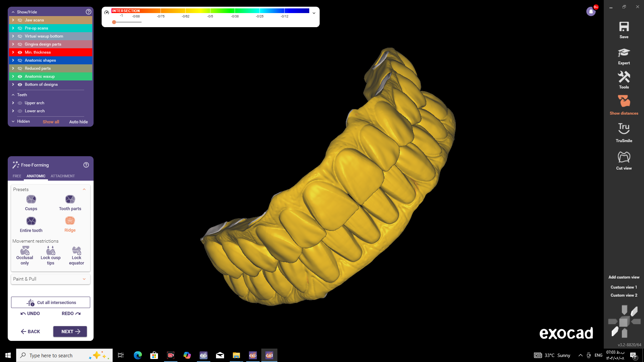The image size is (644, 362).
Task: Open the Tools menu icon
Action: pos(624,77)
